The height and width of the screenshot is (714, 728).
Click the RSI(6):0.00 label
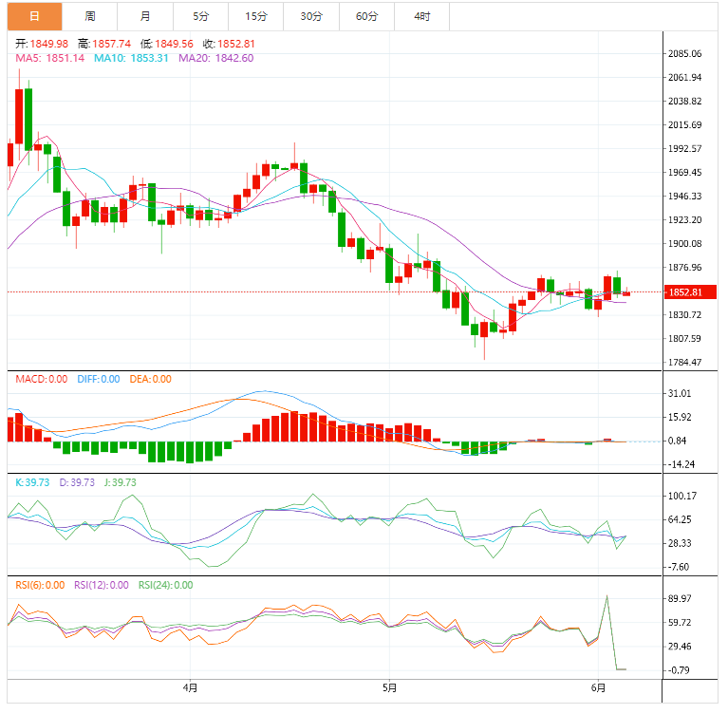[40, 585]
